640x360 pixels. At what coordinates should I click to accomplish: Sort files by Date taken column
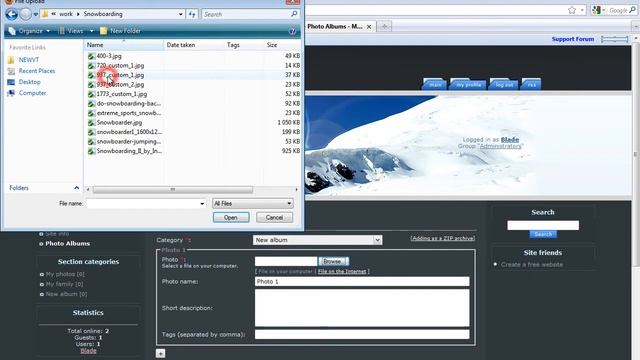(194, 45)
